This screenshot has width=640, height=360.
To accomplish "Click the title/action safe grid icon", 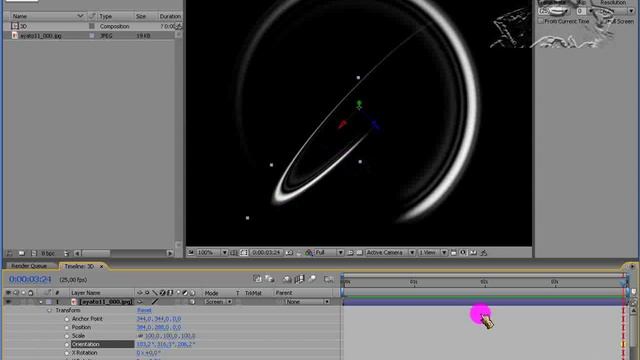I will (x=234, y=253).
